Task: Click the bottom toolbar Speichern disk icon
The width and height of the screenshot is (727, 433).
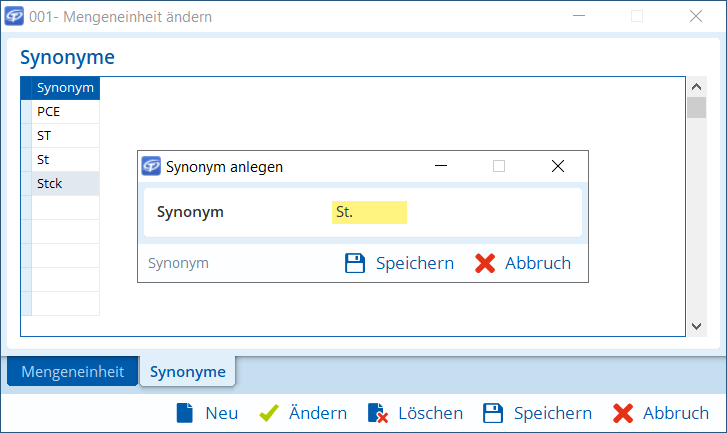Action: click(x=492, y=413)
